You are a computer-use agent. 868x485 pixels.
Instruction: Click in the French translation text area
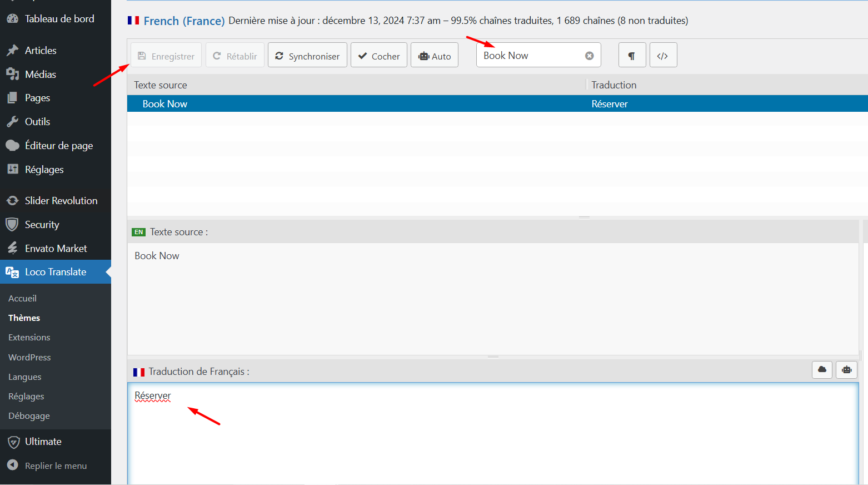tap(492, 434)
